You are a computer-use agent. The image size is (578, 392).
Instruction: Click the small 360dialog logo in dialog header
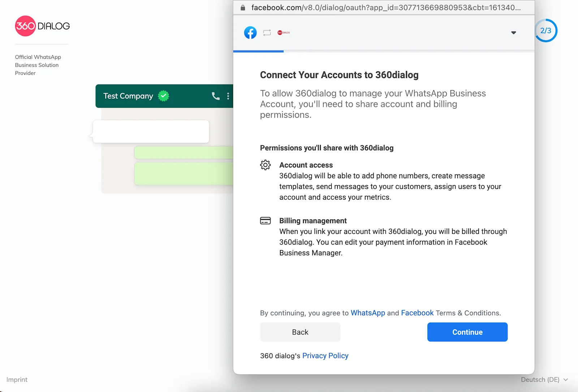coord(284,32)
